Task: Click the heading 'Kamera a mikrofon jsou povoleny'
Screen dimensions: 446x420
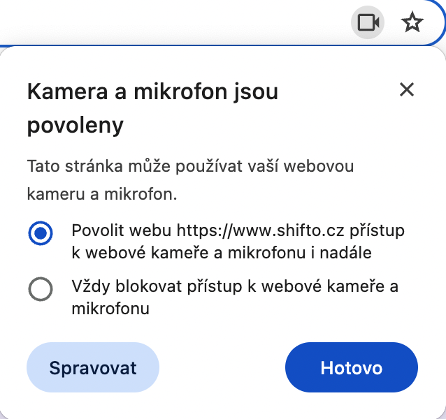Action: pos(152,108)
